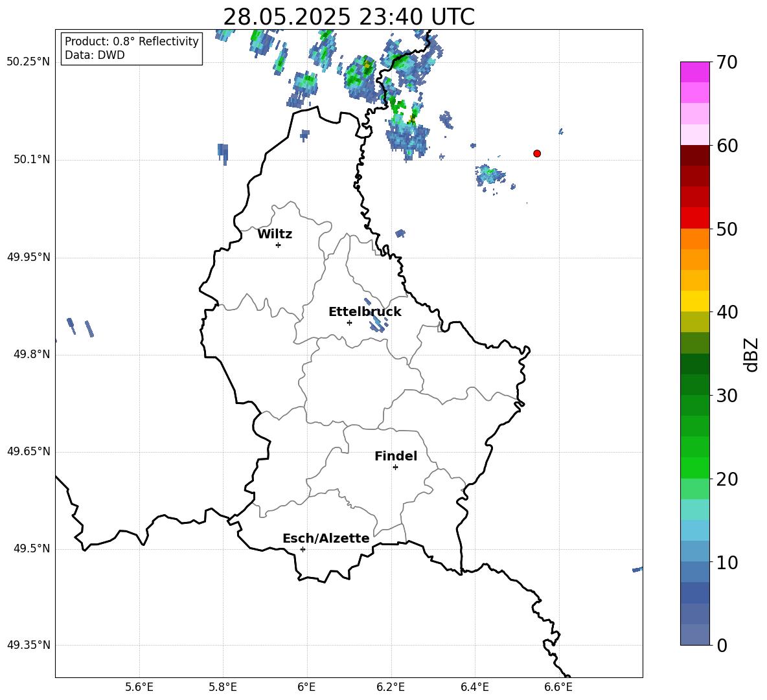This screenshot has height=700, width=767.
Task: Click the Findel city label
Action: coord(396,456)
